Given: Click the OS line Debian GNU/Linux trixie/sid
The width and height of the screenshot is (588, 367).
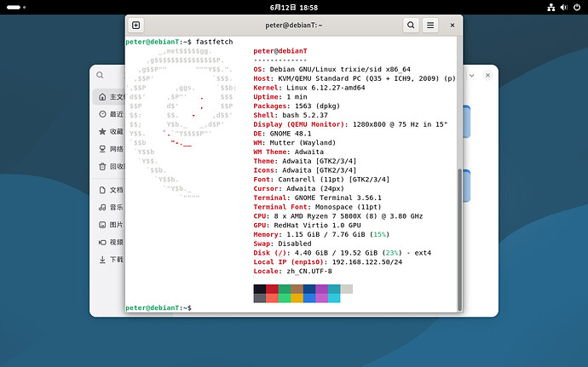Looking at the screenshot, I should [331, 69].
